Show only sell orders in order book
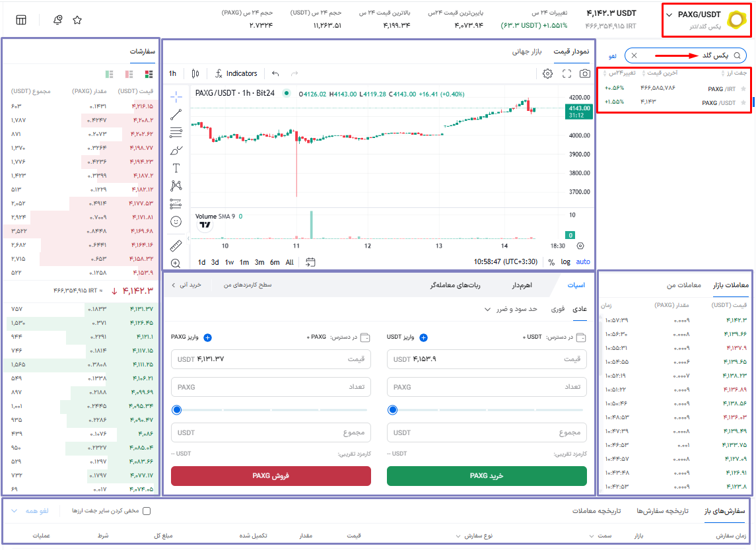 (129, 74)
